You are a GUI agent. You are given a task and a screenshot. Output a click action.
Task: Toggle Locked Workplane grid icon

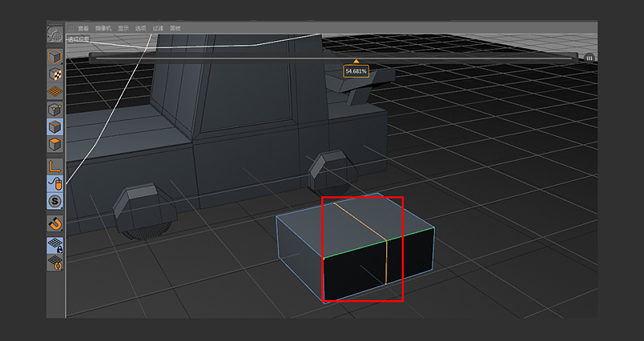point(55,245)
